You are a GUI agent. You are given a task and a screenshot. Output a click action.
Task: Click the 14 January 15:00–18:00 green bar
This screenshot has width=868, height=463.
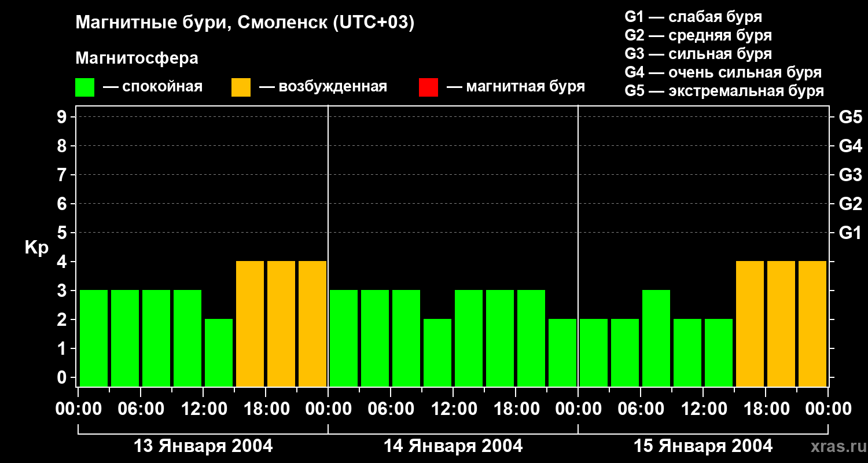[500, 338]
